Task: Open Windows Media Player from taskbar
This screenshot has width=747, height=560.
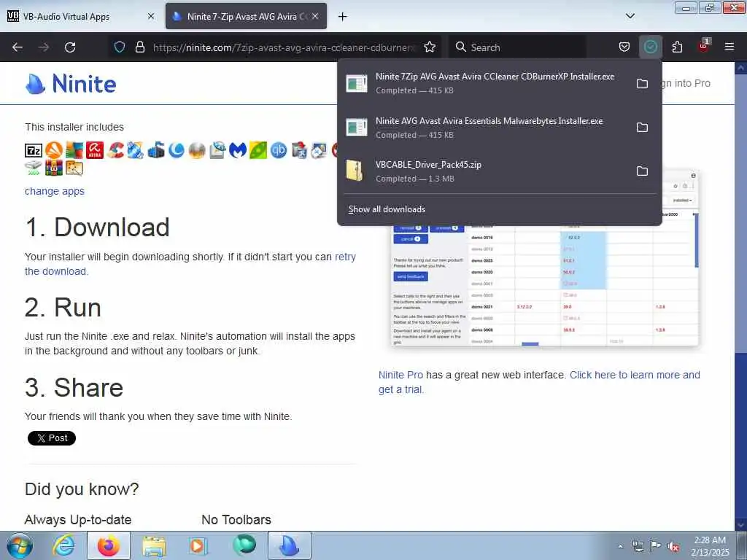Action: (197, 545)
